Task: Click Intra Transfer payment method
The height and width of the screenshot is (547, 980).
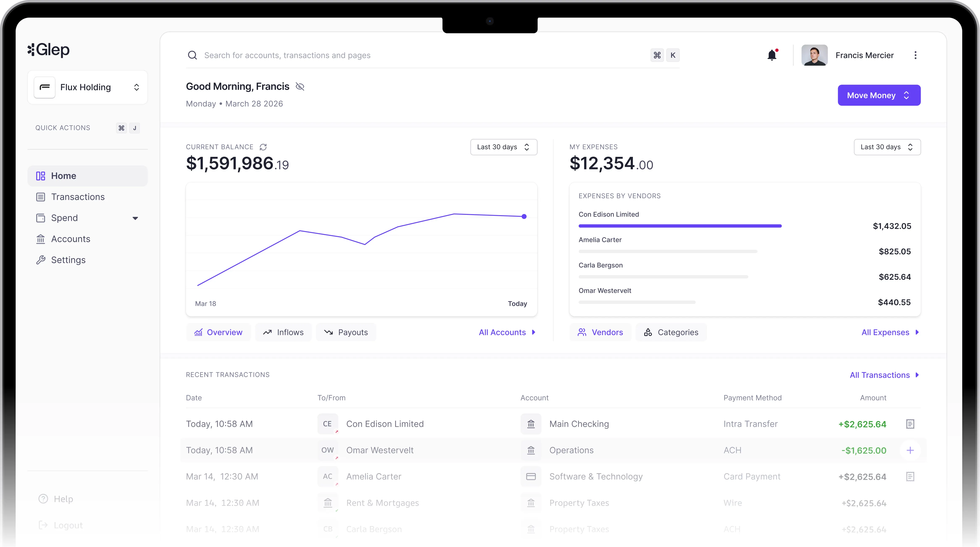Action: (x=750, y=424)
